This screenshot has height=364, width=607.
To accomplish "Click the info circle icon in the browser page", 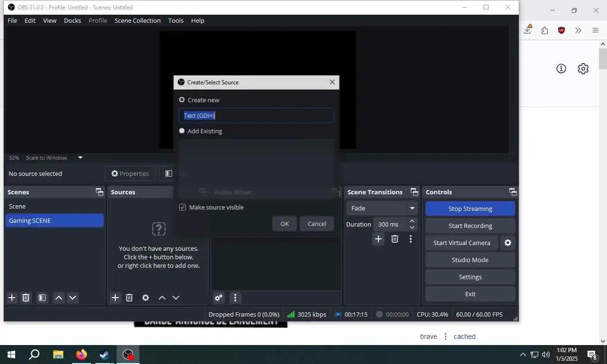I will pos(561,69).
